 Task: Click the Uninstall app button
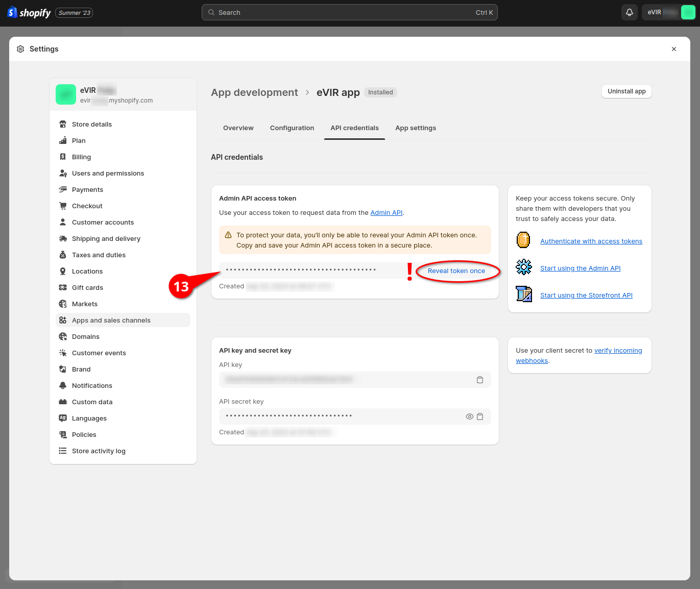coord(626,91)
